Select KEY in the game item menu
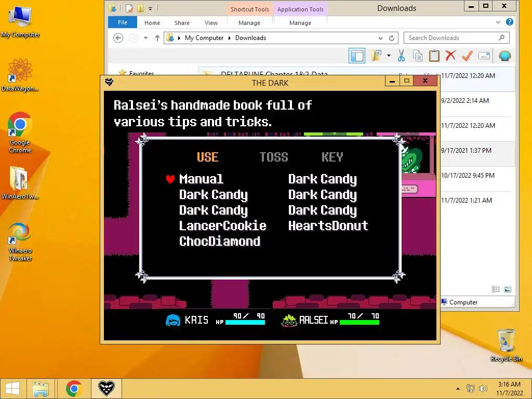Viewport: 532px width, 399px height. pos(332,157)
